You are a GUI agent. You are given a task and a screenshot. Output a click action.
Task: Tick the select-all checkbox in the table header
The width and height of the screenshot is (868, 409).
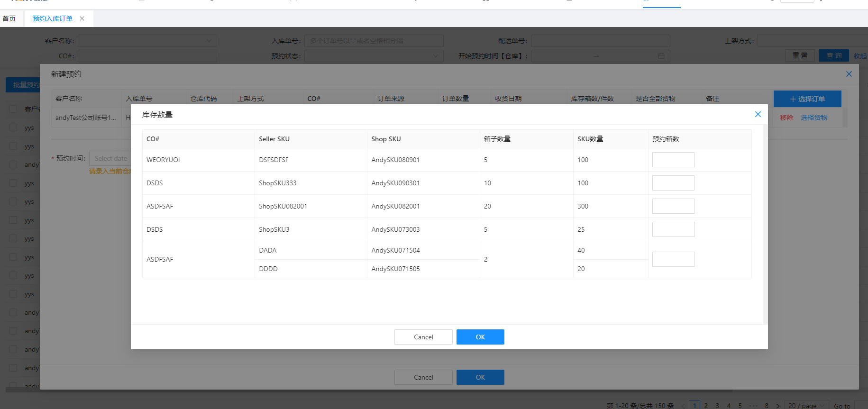click(14, 109)
